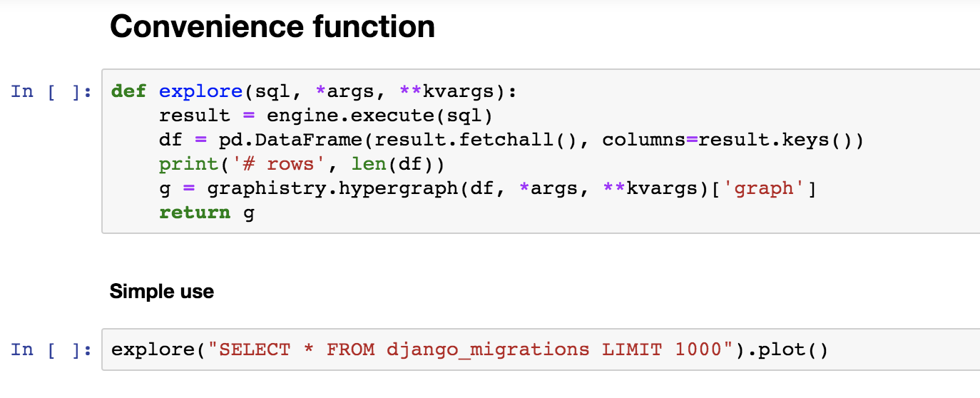
Task: Click the 'graph' string key in code
Action: click(x=762, y=188)
